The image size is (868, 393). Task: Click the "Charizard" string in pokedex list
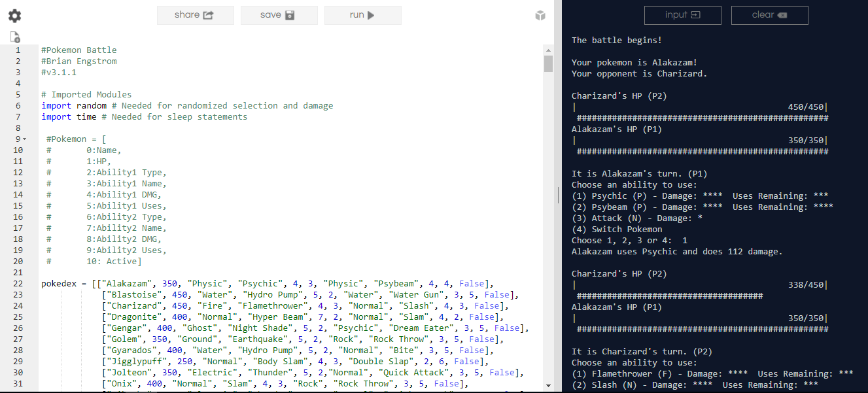point(135,306)
